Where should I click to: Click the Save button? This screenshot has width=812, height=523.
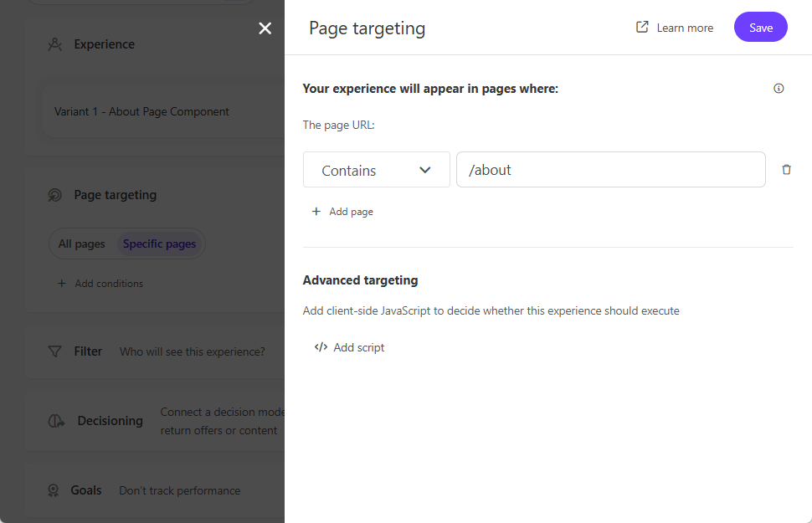760,28
